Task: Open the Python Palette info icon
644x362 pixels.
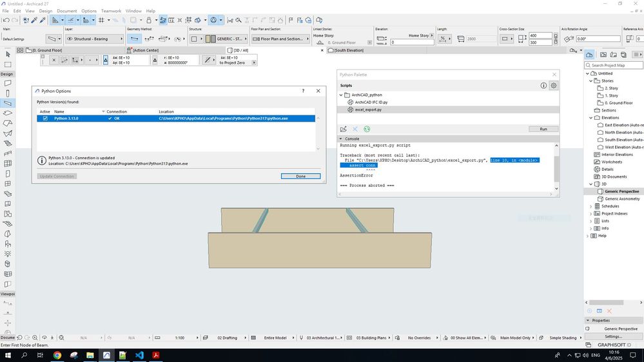Action: point(543,85)
